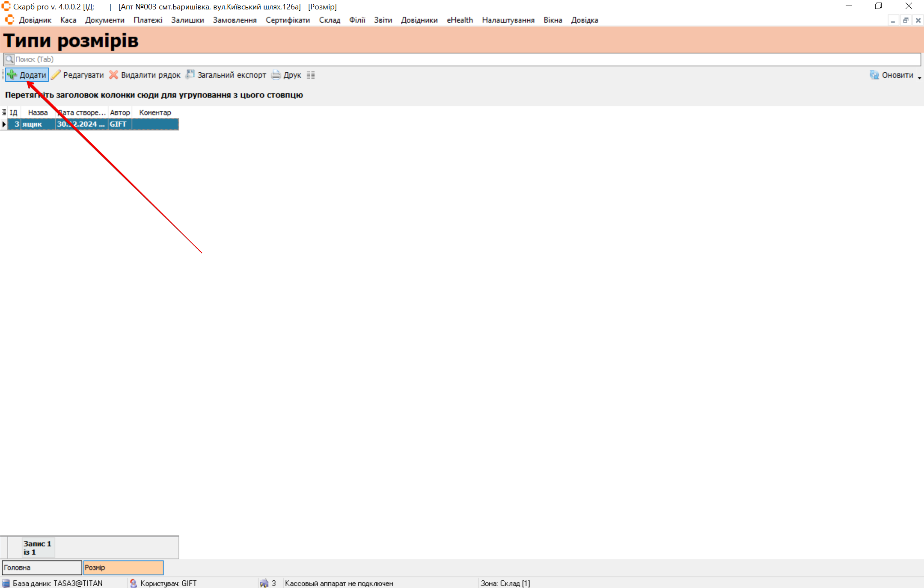Switch to the Головна tab
The height and width of the screenshot is (588, 924).
[x=42, y=567]
